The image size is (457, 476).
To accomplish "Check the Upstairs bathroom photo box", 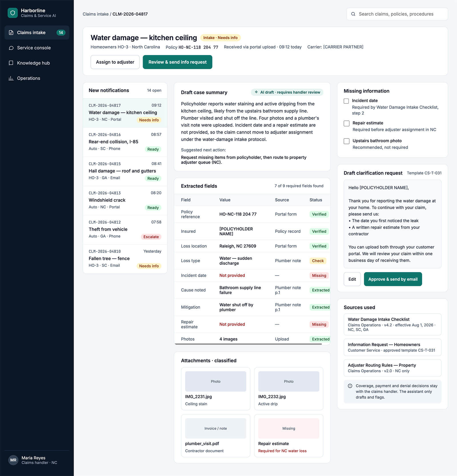I will (346, 141).
